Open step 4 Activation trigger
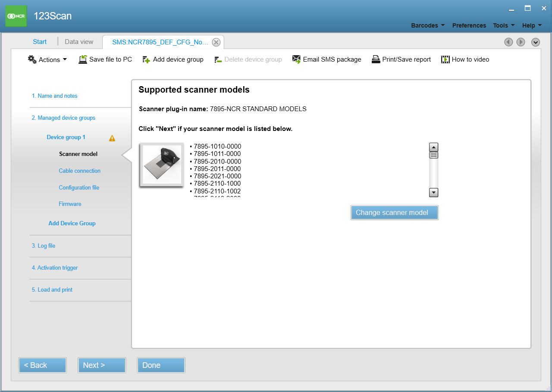Viewport: 552px width, 392px height. [x=55, y=268]
